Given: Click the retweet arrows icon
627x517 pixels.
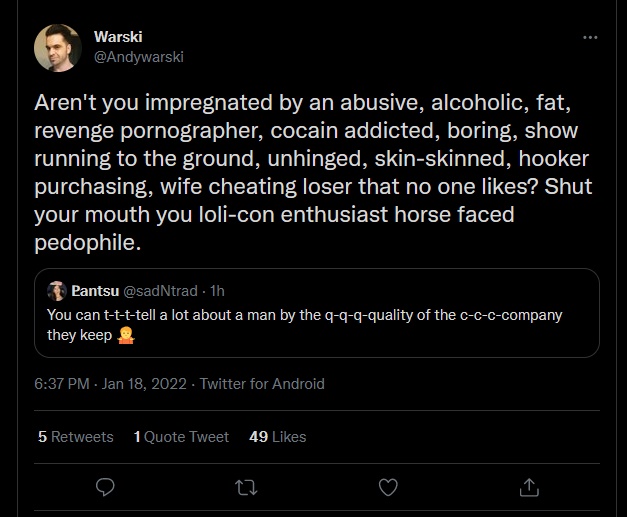Looking at the screenshot, I should click(x=246, y=487).
